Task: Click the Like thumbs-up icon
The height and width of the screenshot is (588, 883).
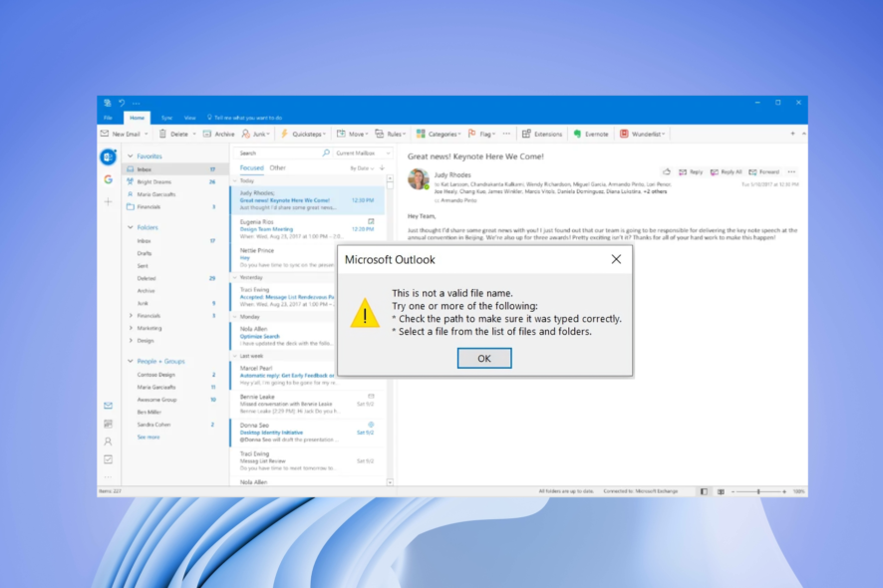Action: (667, 171)
